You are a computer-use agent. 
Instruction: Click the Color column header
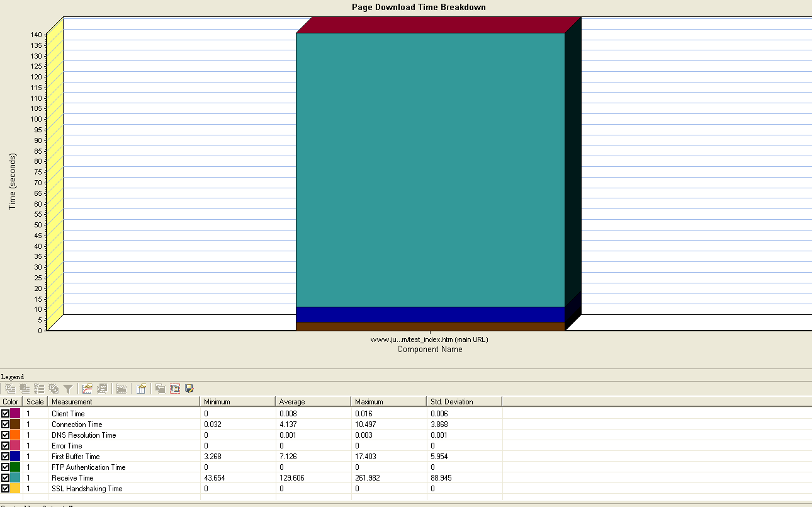(11, 401)
